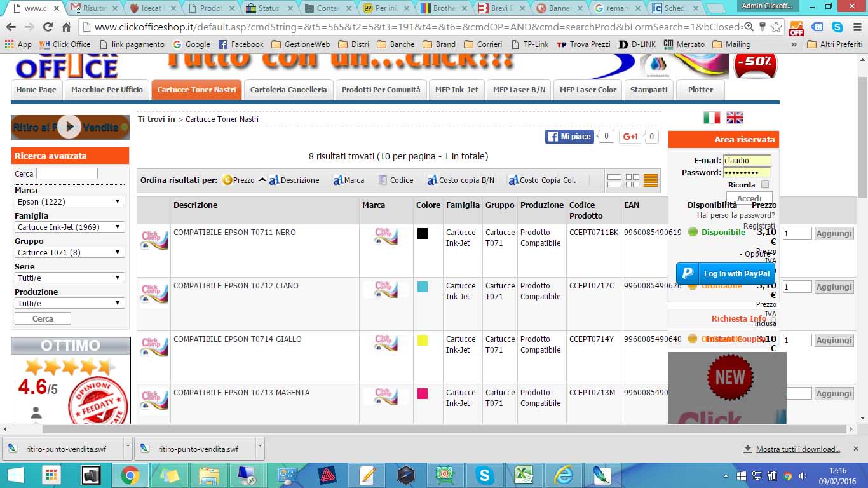Open the Gruppo dropdown showing Cartucce T071
Screen dimensions: 868x488
tap(69, 252)
